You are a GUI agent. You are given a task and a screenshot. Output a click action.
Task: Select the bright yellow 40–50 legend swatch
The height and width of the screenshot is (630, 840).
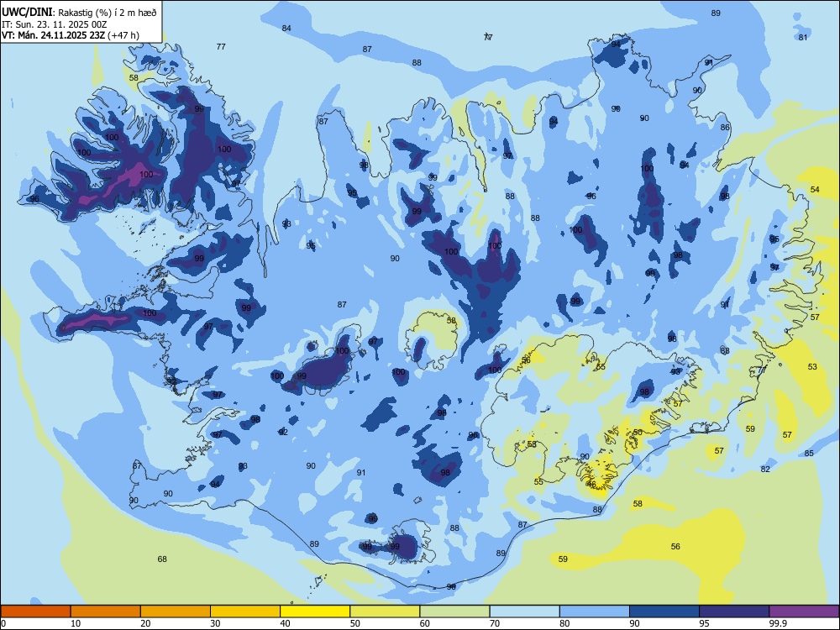point(315,612)
